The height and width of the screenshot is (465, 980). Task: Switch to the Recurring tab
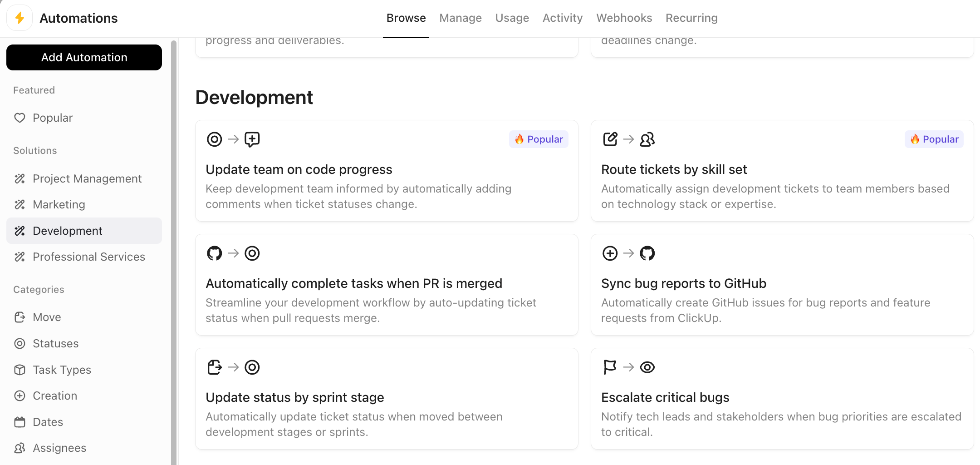691,18
